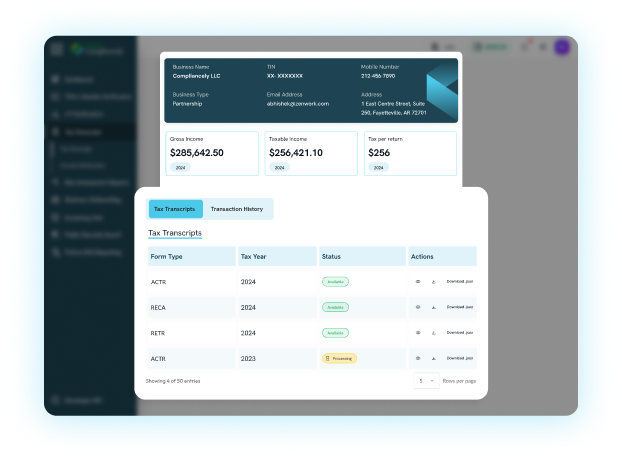This screenshot has width=622, height=456.
Task: Click Download .json for RECA 2024
Action: (459, 307)
